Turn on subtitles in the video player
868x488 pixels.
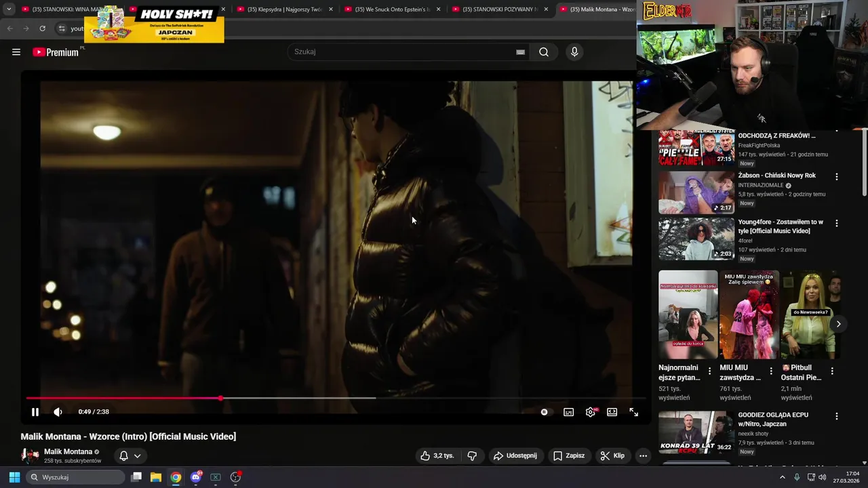point(568,412)
